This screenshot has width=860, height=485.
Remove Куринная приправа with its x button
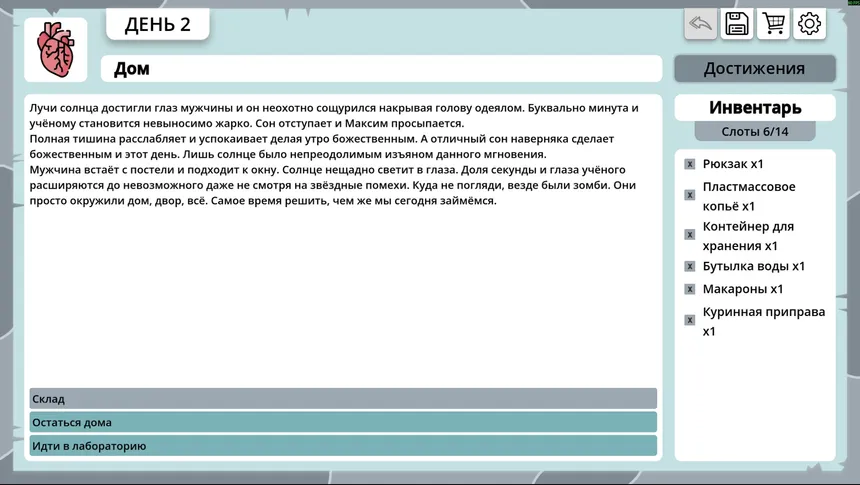point(690,320)
